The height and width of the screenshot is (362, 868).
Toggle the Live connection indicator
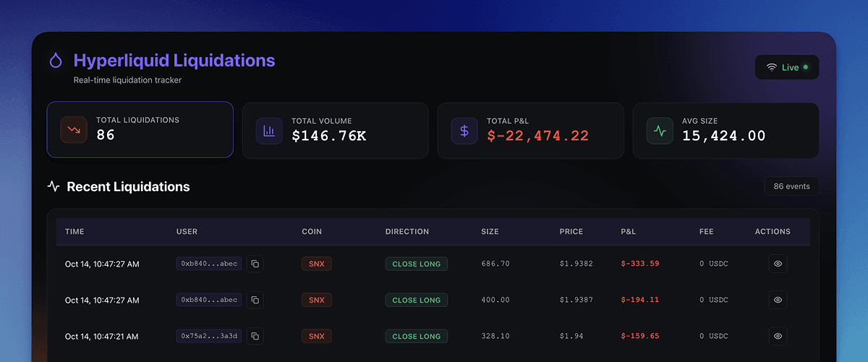(x=787, y=67)
